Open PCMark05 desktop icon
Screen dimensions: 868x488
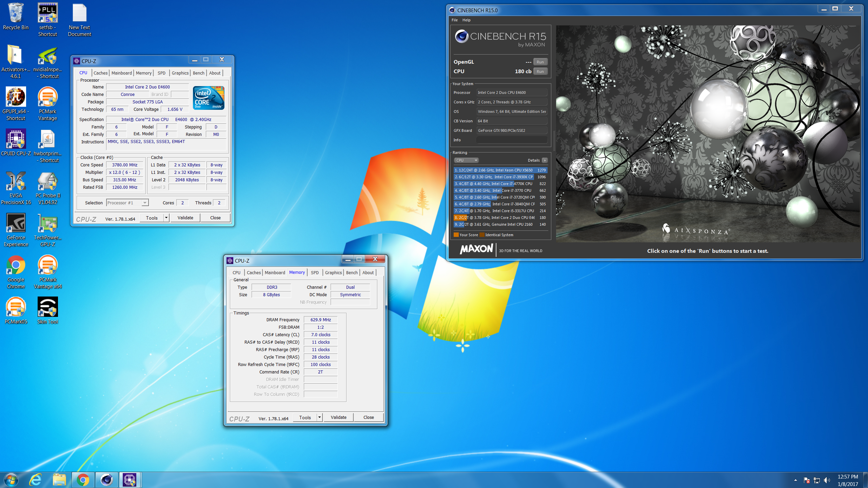click(16, 310)
